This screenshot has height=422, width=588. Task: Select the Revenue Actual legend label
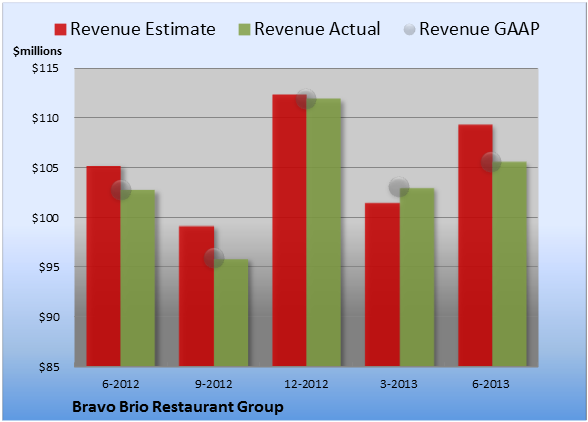317,29
